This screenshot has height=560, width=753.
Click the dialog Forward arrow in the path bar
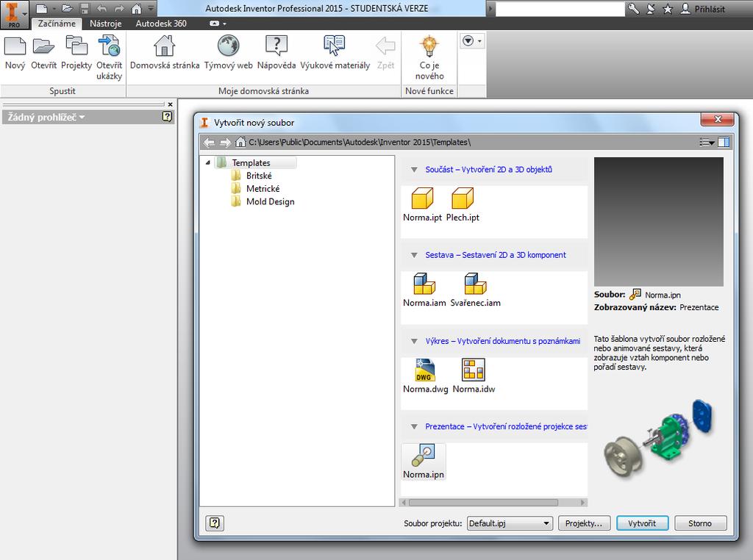[225, 142]
